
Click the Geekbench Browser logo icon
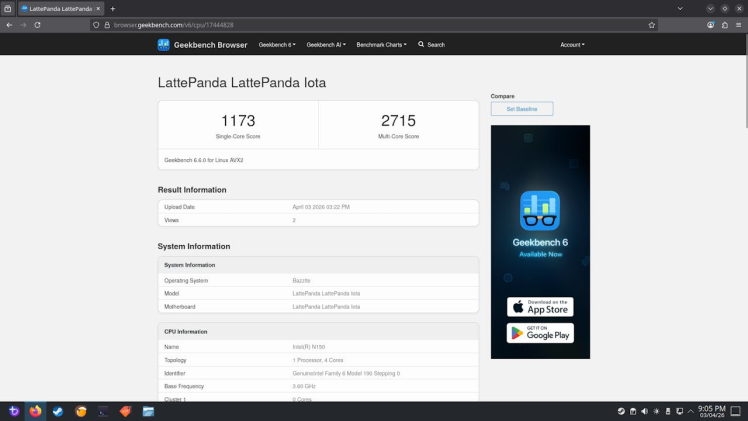[x=163, y=45]
